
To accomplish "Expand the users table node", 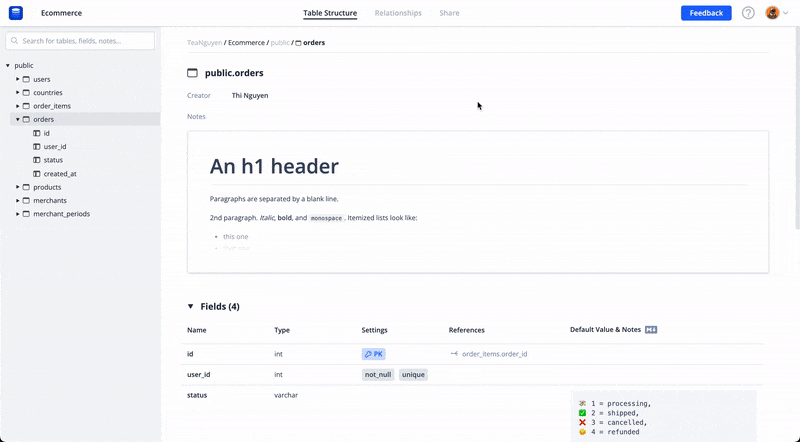I will [17, 79].
